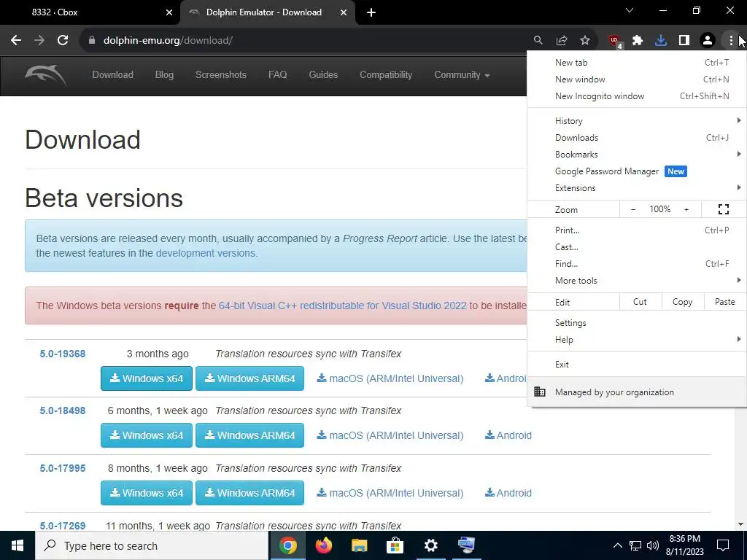Download Android build for 5.0-18498
The image size is (747, 560).
pyautogui.click(x=508, y=435)
